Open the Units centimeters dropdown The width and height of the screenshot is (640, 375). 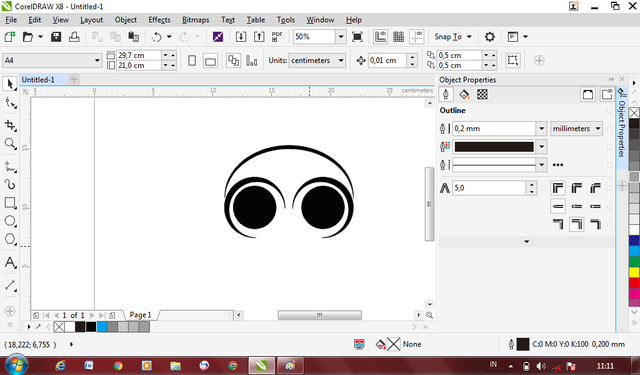click(341, 60)
